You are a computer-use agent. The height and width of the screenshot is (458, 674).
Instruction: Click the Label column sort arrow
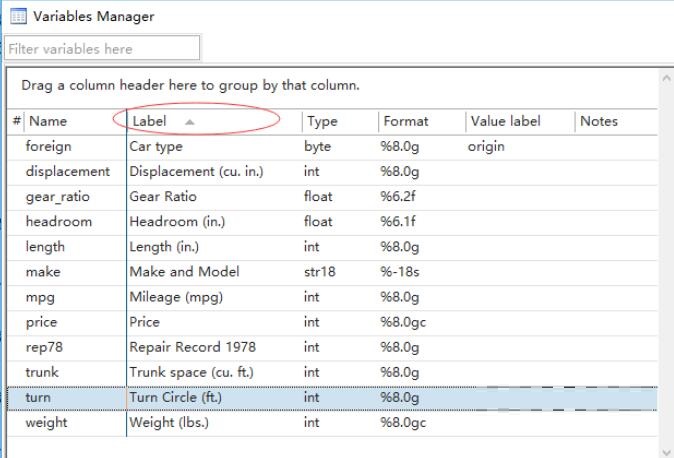pyautogui.click(x=190, y=122)
